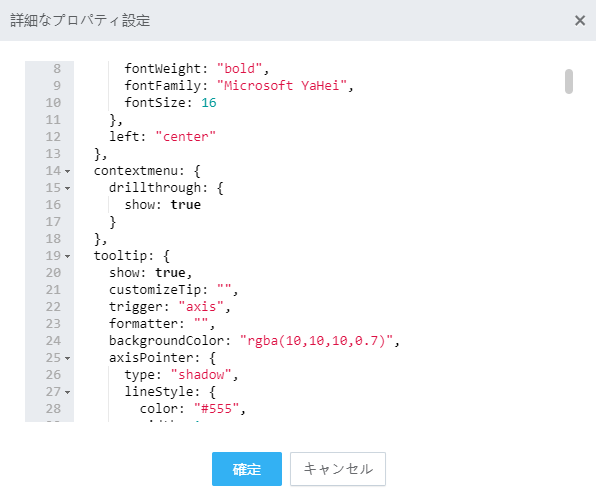Click the "Microsoft YaHei" string
Screen dimensions: 596x492
(281, 86)
